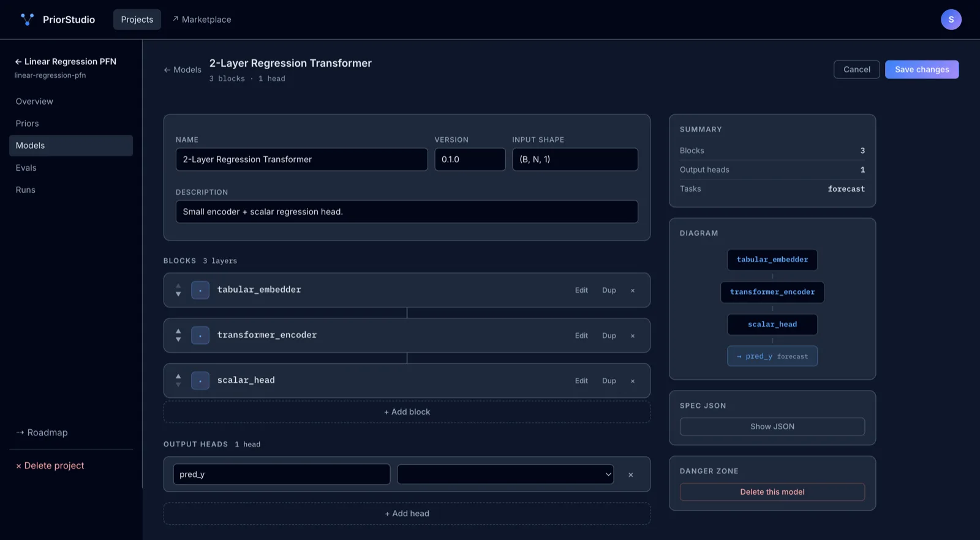Click the scalar_head block type icon

tap(200, 381)
